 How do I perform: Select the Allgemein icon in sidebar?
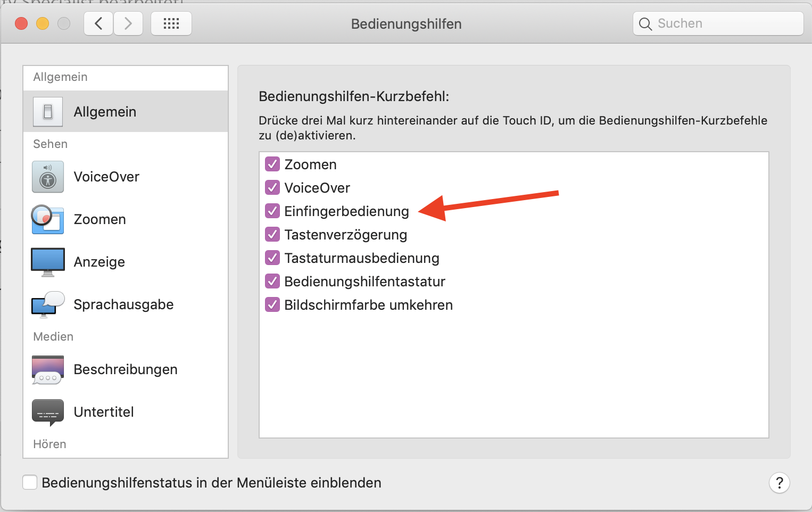click(x=48, y=112)
